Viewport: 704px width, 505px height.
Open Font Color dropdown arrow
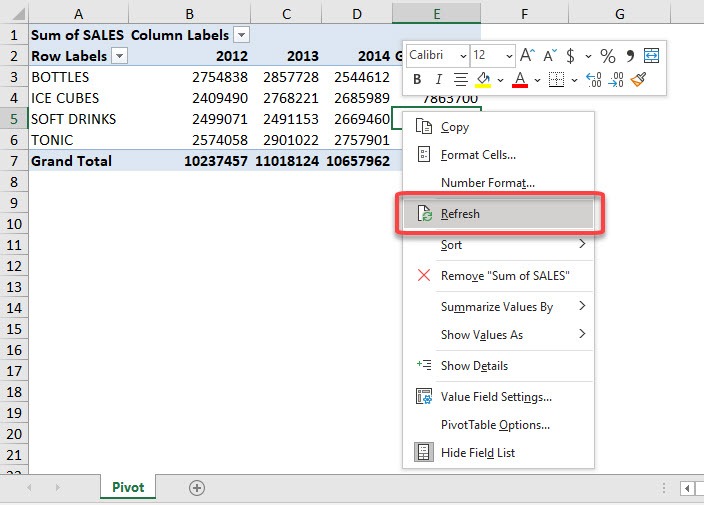(537, 80)
